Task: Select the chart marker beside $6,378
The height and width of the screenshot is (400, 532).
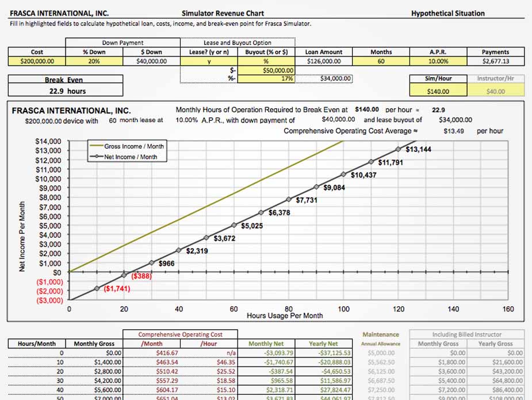Action: [x=261, y=212]
